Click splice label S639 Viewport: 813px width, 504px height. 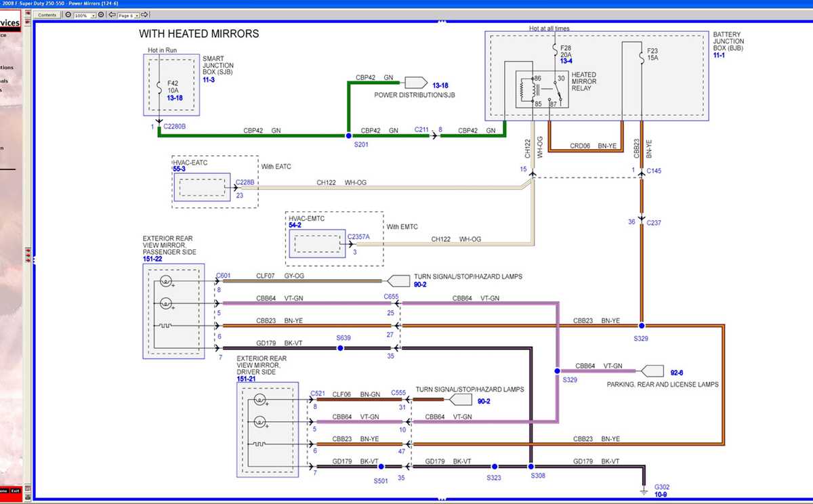point(344,337)
